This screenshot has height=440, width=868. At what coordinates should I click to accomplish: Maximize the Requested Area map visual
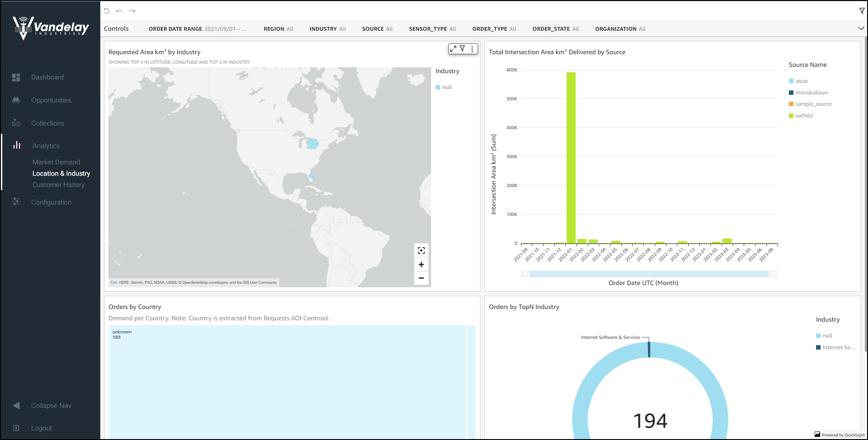point(453,49)
